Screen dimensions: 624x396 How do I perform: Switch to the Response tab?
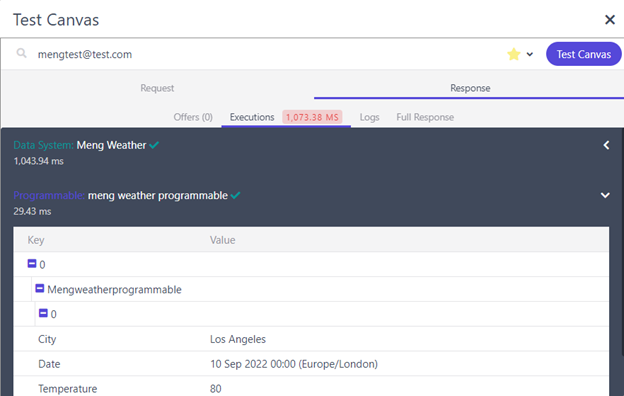tap(470, 88)
